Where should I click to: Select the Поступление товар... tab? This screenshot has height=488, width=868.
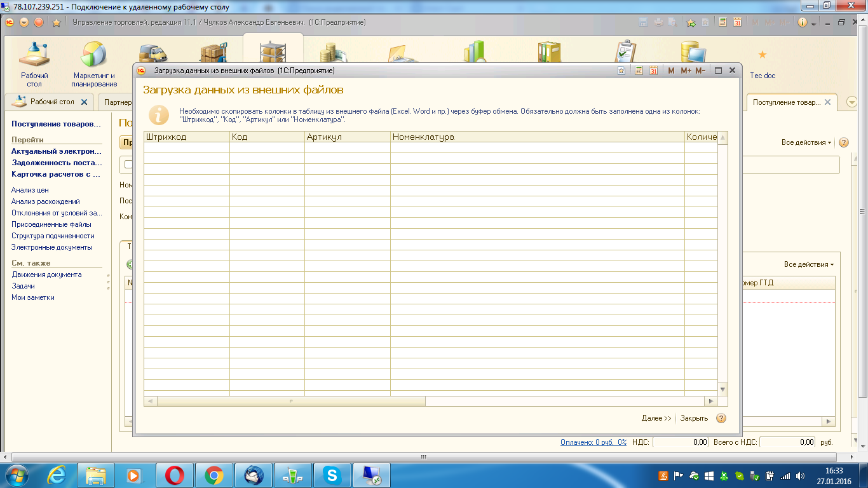tap(786, 102)
